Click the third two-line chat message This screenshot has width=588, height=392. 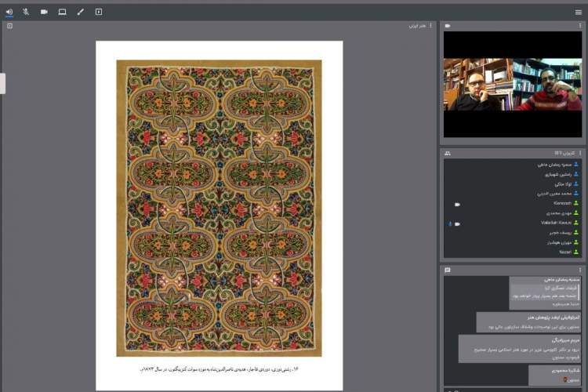click(x=520, y=349)
